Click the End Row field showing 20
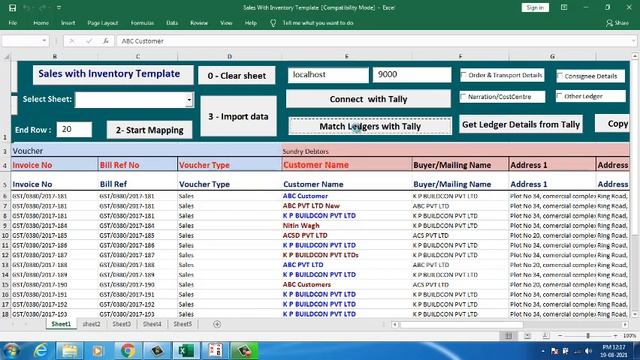 [x=74, y=129]
